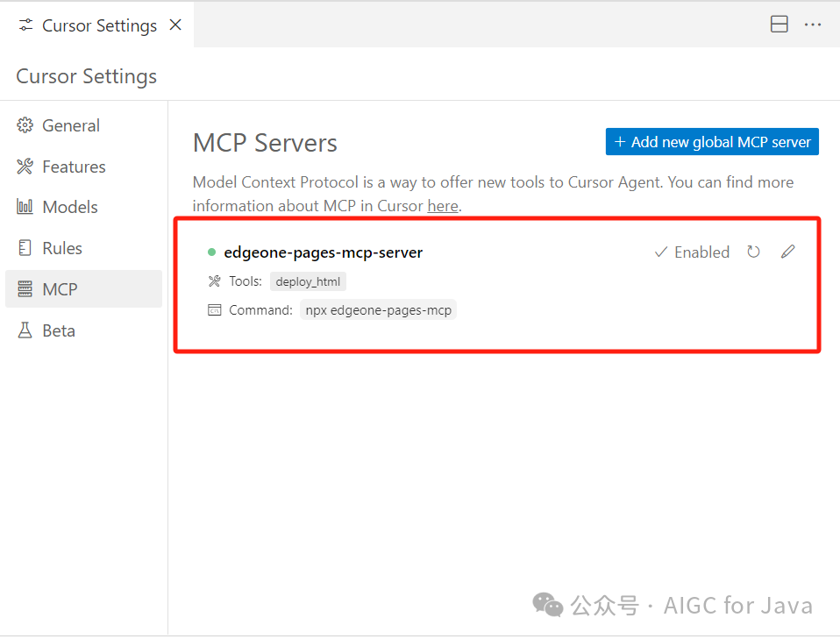Open the three-dot more actions menu
This screenshot has height=639, width=840.
click(813, 25)
